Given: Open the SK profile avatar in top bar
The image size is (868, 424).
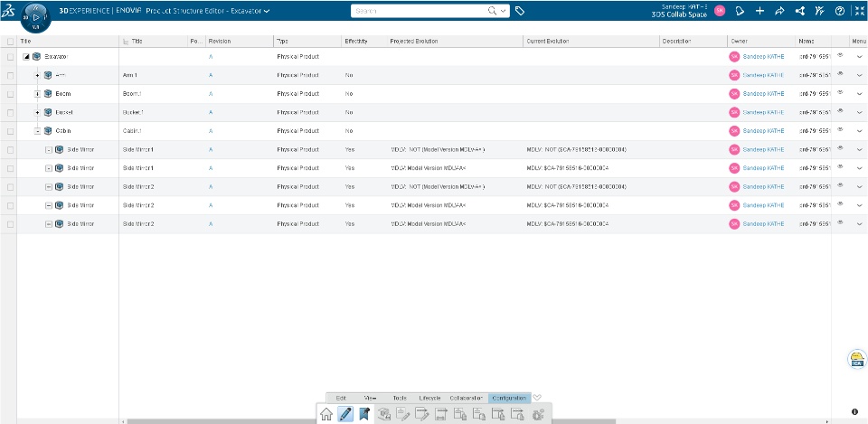Looking at the screenshot, I should click(x=720, y=11).
